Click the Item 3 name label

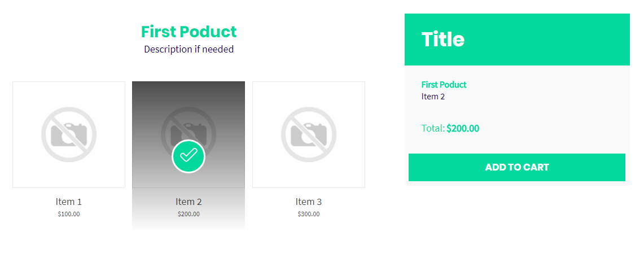coord(308,202)
